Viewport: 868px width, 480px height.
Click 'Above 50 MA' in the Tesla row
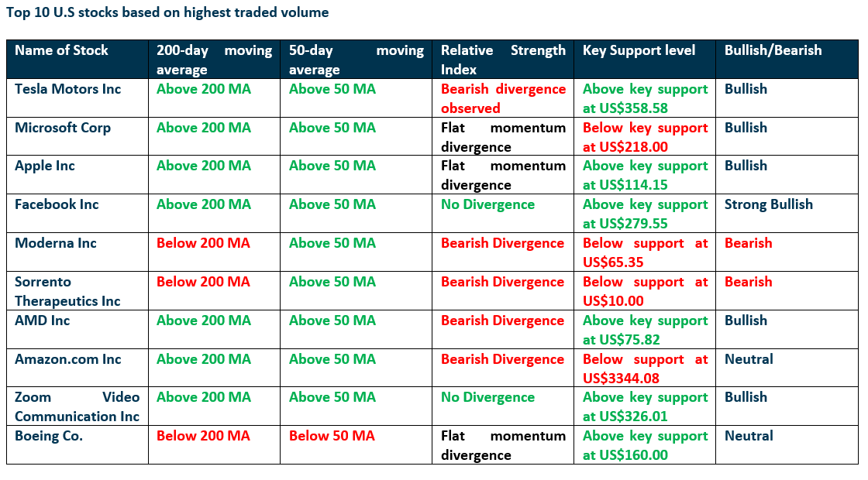[332, 89]
